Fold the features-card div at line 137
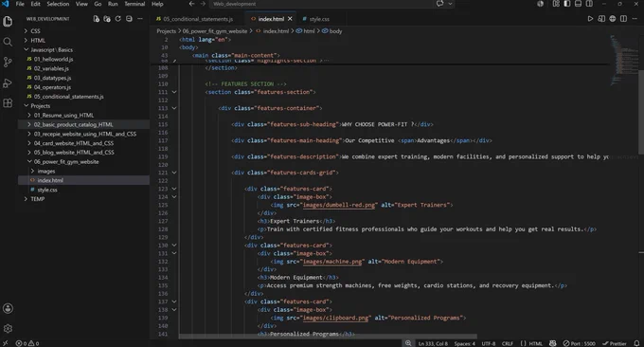 [174, 301]
